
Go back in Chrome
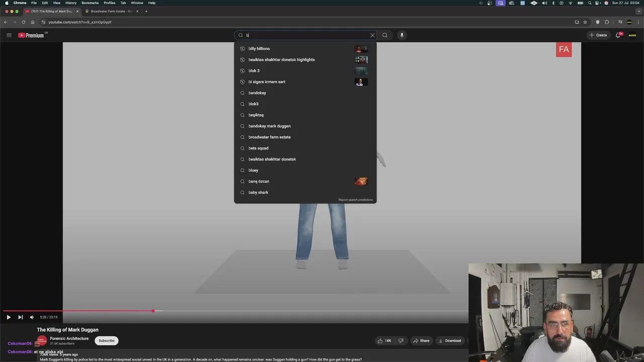[6, 22]
